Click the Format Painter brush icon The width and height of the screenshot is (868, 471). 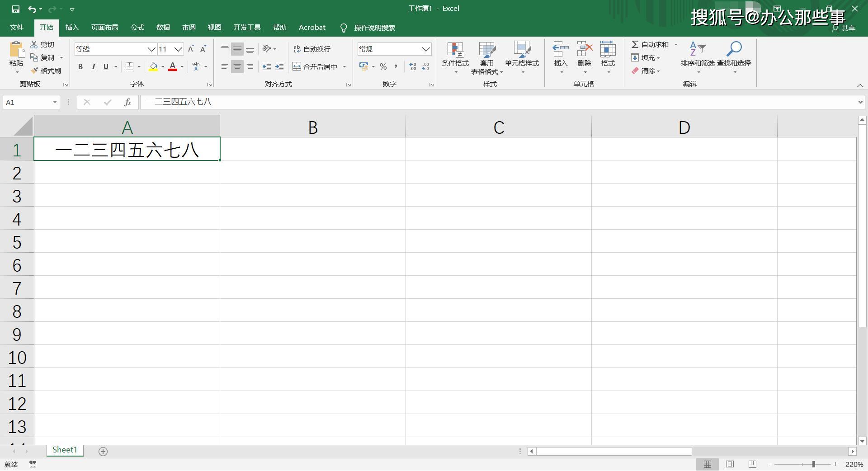click(x=34, y=71)
